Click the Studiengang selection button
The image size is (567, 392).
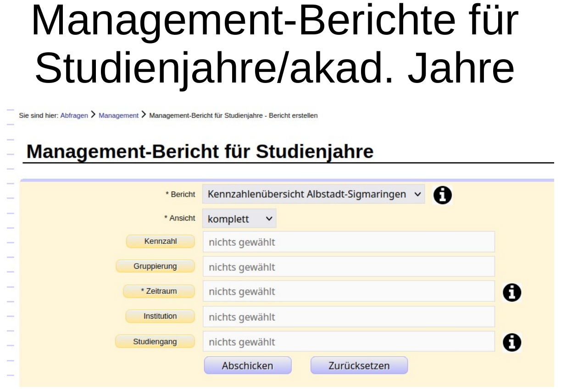pyautogui.click(x=155, y=342)
